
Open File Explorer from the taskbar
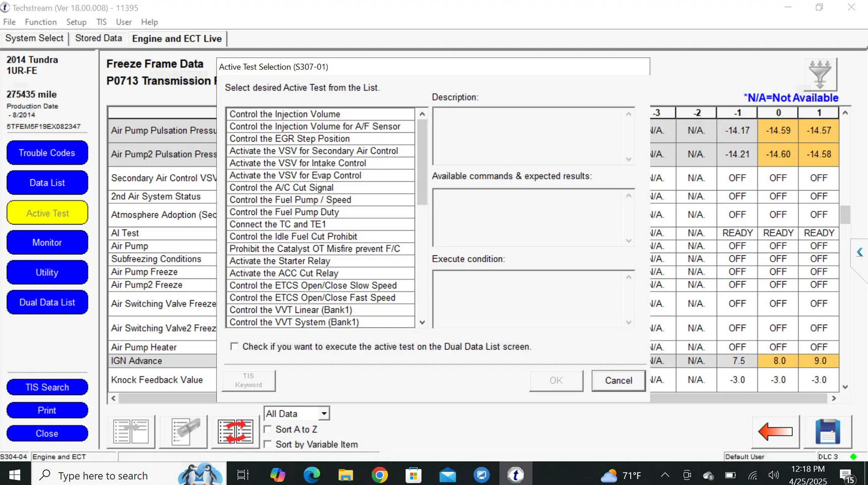346,475
